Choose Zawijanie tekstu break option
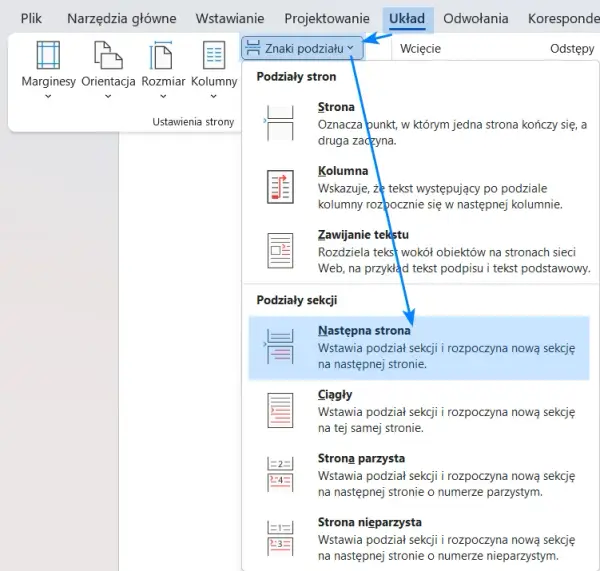Viewport: 600px width, 571px height. [419, 251]
